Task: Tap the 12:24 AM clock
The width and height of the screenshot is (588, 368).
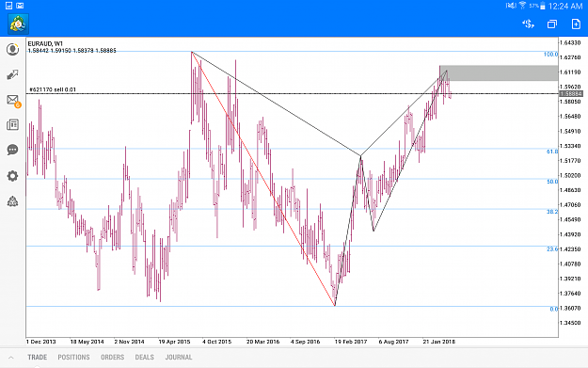Action: coord(565,6)
